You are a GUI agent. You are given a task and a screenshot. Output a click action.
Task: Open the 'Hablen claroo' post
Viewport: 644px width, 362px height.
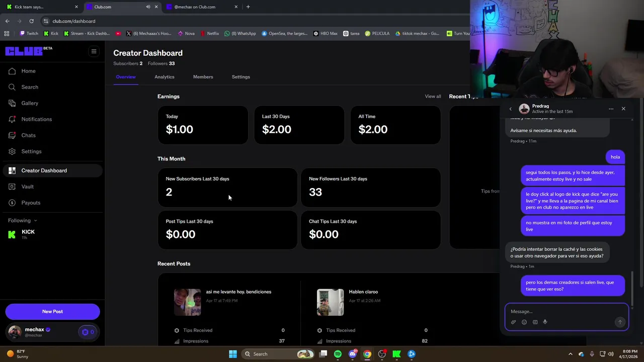point(363,292)
